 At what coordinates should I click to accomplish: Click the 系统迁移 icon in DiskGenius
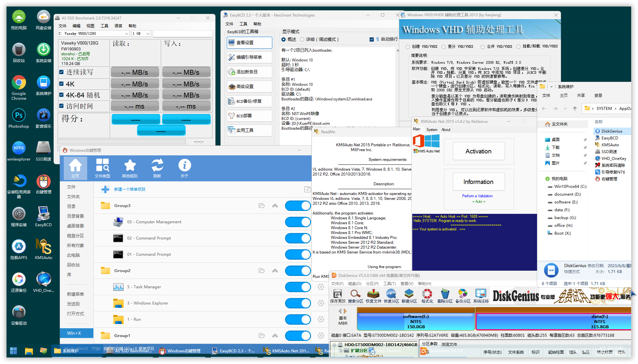point(481,296)
